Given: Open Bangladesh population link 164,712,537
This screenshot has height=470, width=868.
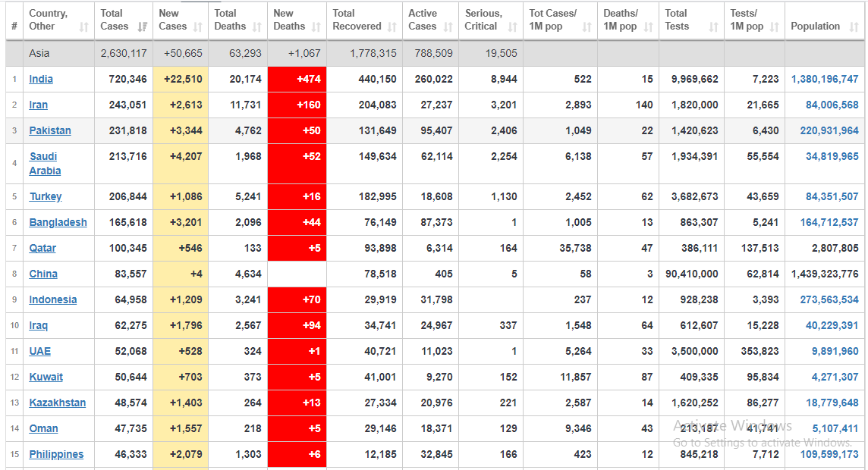Looking at the screenshot, I should coord(829,222).
